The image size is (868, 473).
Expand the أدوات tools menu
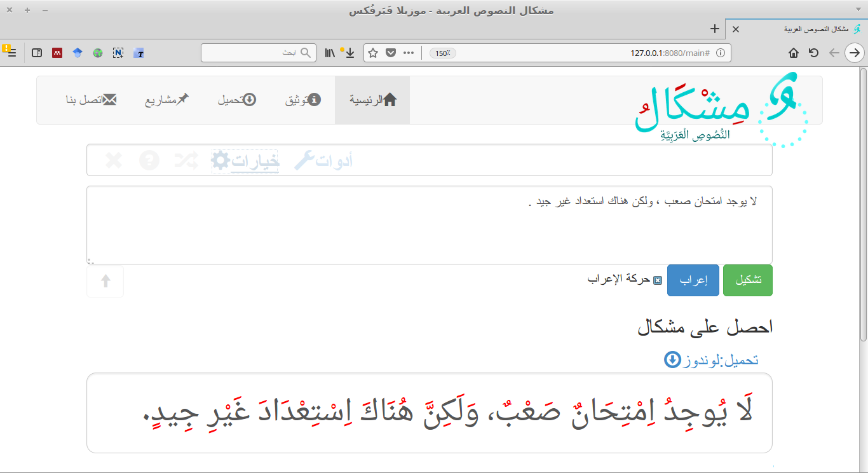click(x=324, y=161)
